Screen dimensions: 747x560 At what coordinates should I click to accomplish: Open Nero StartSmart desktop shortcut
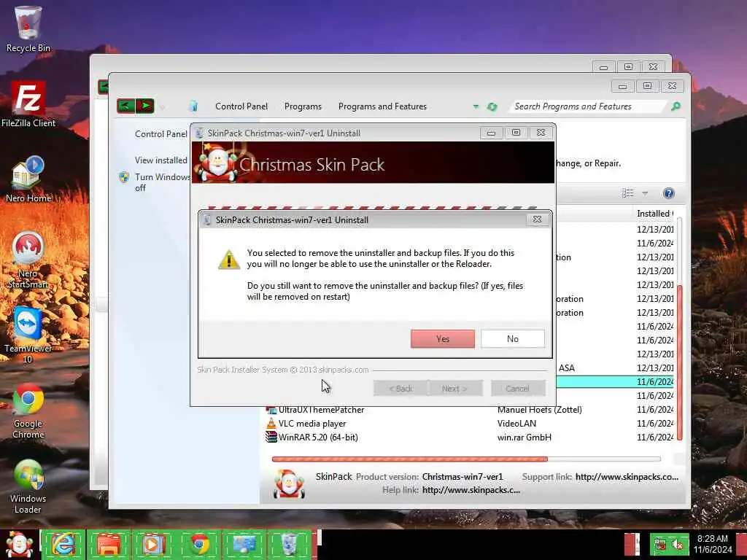coord(28,260)
